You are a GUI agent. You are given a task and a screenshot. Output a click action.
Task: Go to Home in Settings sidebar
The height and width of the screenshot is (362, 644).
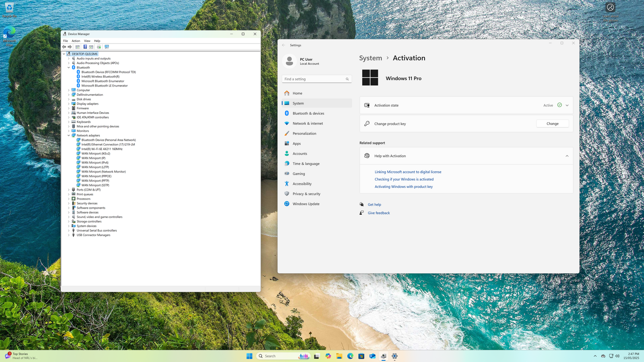pos(317,93)
